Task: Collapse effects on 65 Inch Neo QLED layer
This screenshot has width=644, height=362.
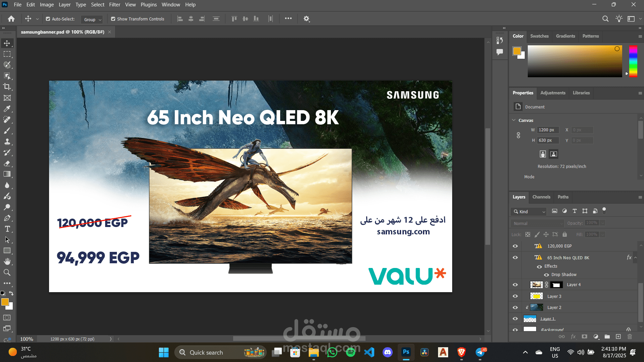Action: (635, 258)
